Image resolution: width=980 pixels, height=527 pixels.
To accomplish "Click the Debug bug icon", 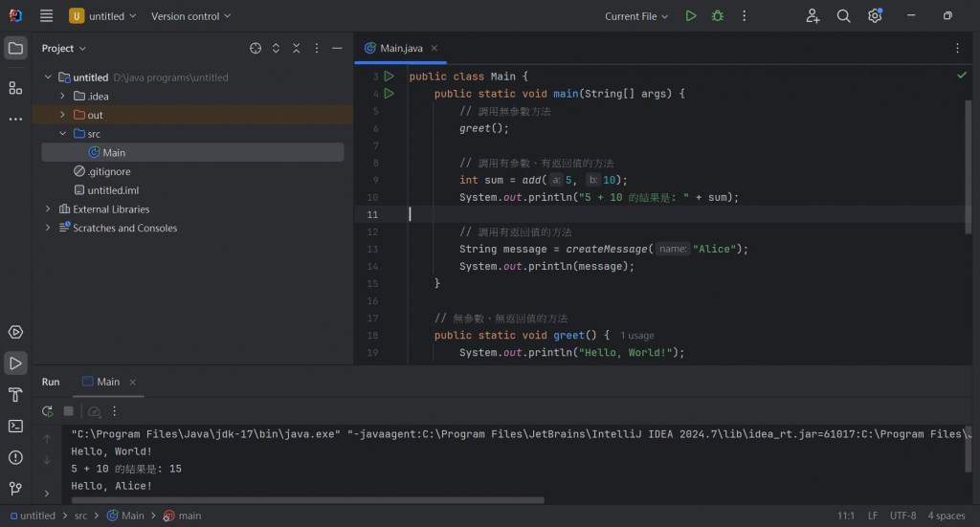I will (717, 16).
